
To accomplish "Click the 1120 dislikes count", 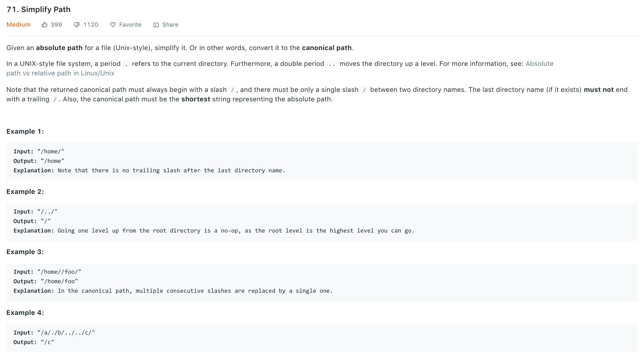I will pyautogui.click(x=91, y=25).
